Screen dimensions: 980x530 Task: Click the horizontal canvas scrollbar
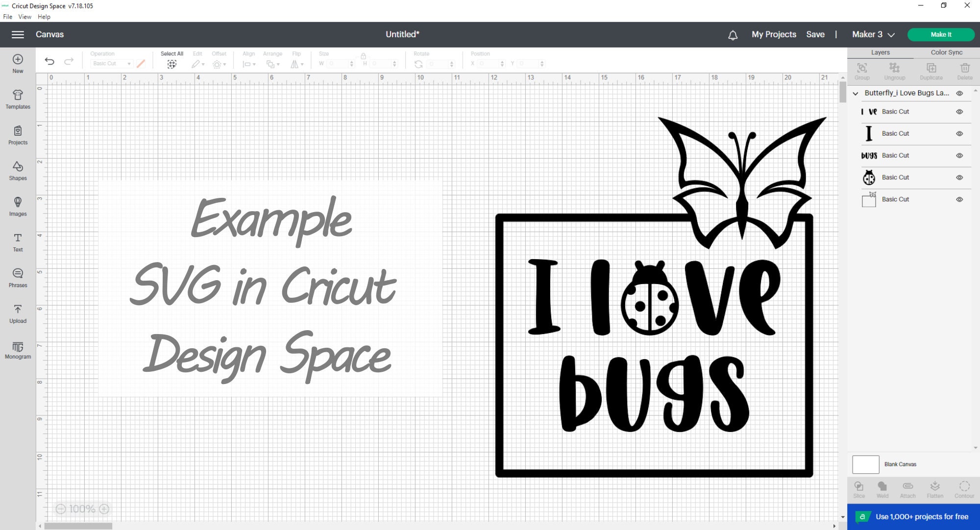78,526
